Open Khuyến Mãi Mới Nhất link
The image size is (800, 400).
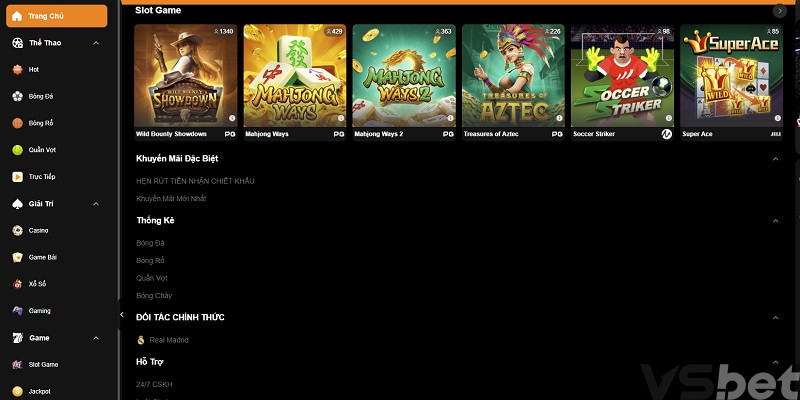[x=171, y=198]
